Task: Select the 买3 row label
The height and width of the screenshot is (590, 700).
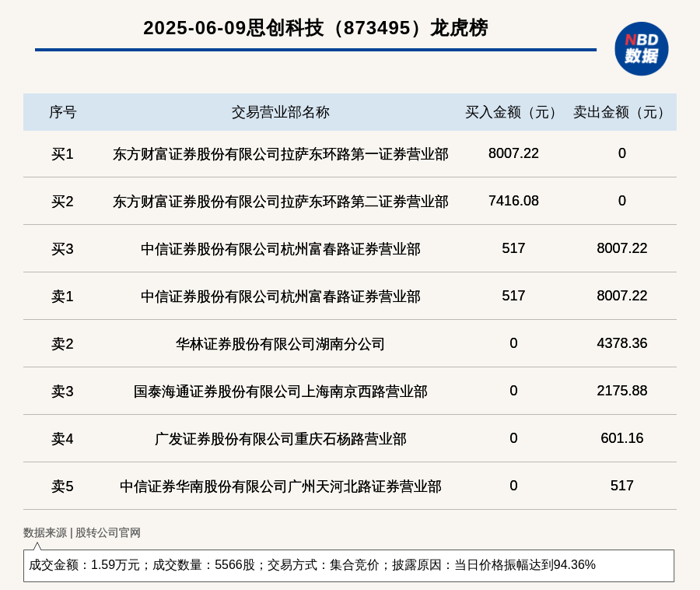Action: (x=62, y=249)
